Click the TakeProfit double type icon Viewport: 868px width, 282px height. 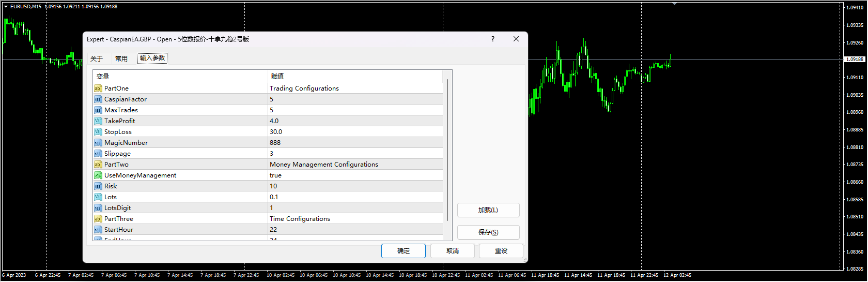tap(98, 121)
